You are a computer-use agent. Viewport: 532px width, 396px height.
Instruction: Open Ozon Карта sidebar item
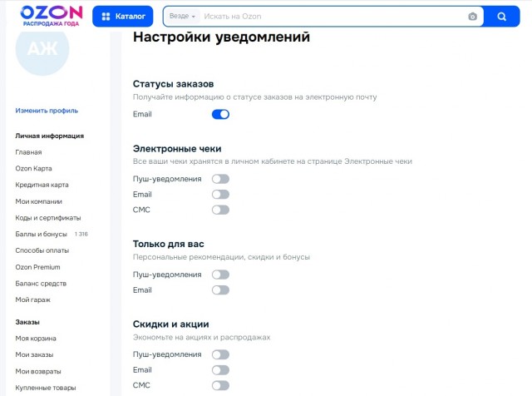pyautogui.click(x=33, y=168)
